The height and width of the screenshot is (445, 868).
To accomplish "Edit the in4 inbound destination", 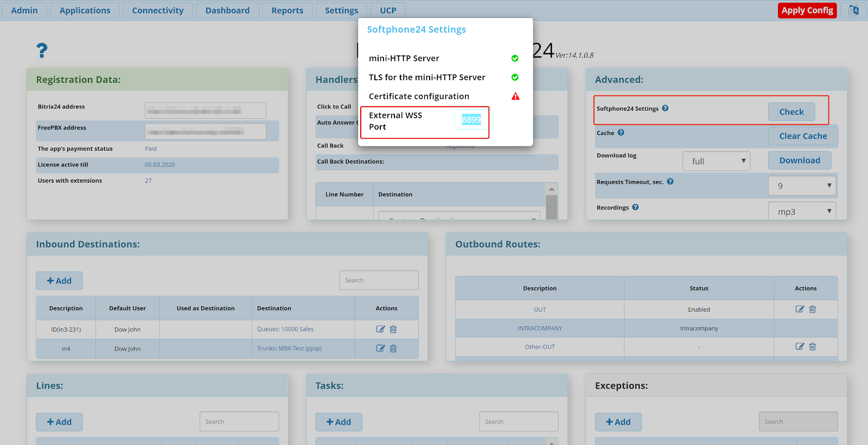I will 380,349.
